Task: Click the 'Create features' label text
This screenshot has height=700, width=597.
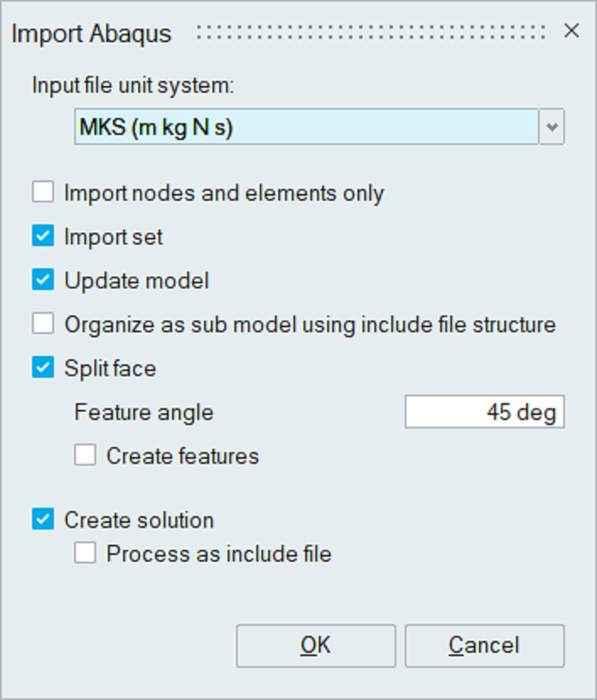Action: pos(182,456)
